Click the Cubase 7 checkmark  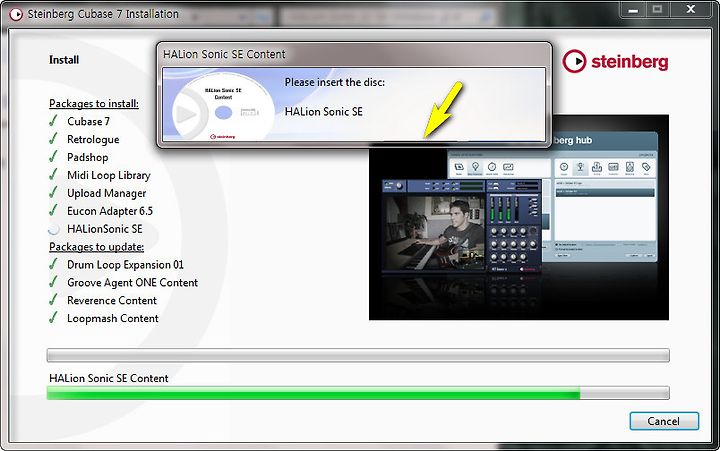tap(53, 121)
